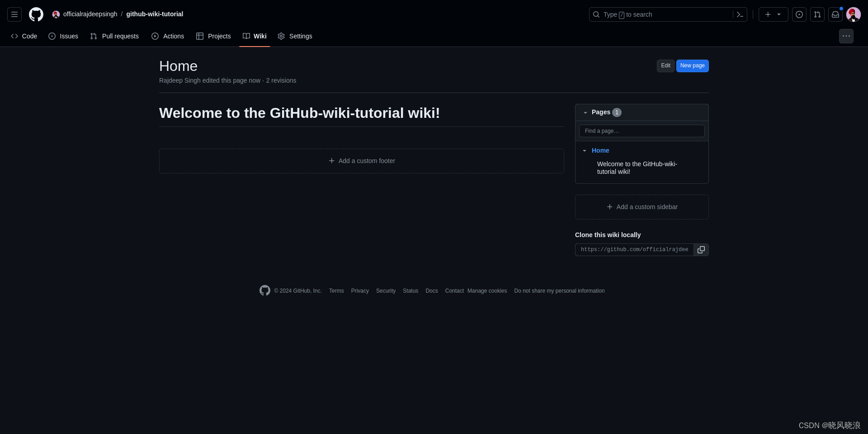Click Manage cookies in footer
The image size is (868, 434).
pos(487,291)
